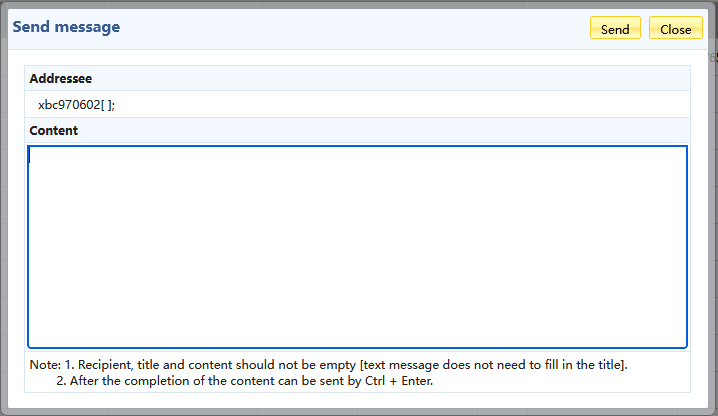718x416 pixels.
Task: Click the text cursor at the start of the Content box
Action: click(x=31, y=155)
